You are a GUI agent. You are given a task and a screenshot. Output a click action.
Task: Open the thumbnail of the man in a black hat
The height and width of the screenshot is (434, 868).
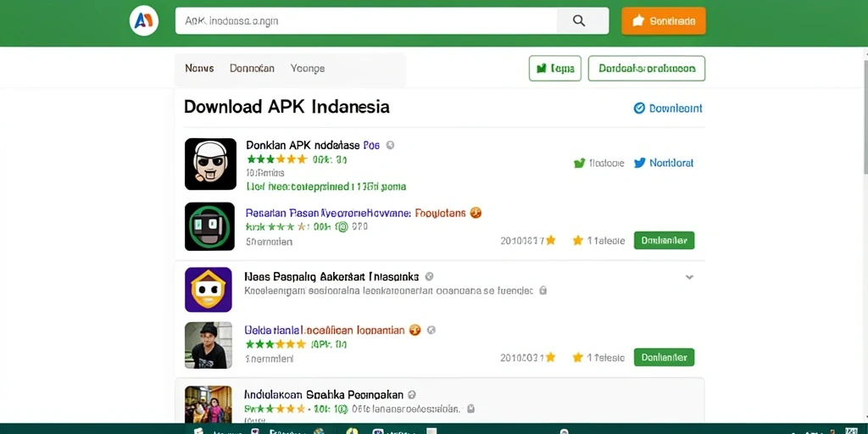pyautogui.click(x=209, y=346)
